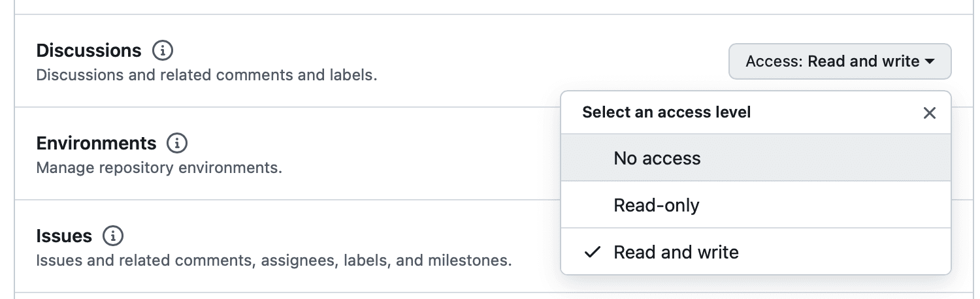Select the Read and write option
Screen dimensions: 980x299
tap(676, 252)
